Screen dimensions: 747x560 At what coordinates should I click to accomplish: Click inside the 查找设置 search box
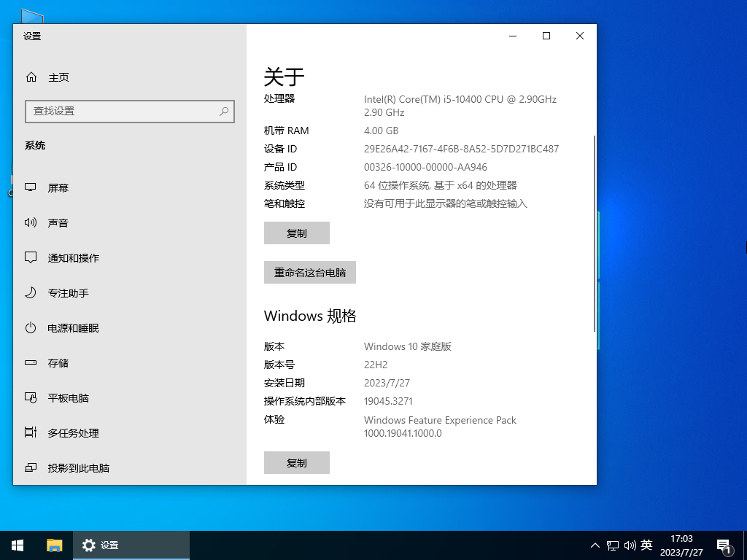point(124,111)
